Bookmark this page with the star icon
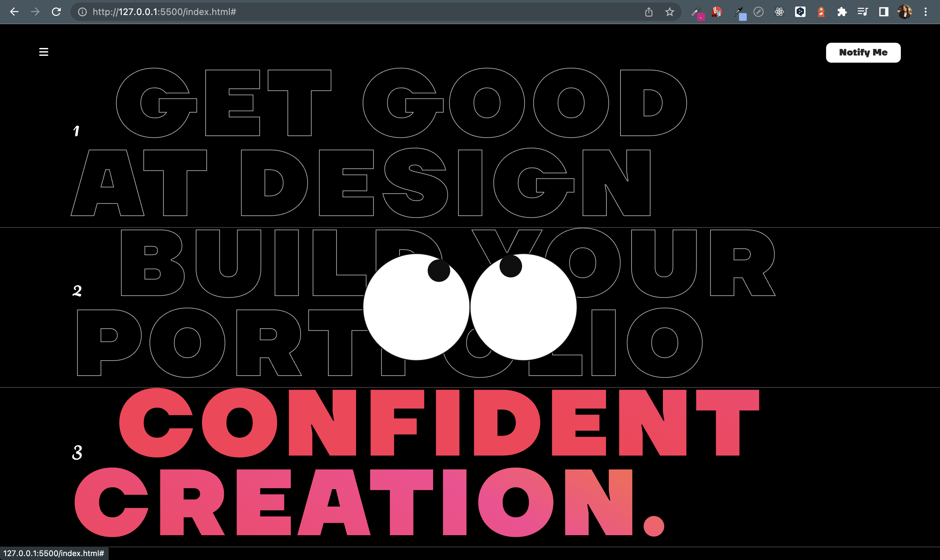The width and height of the screenshot is (940, 560). (x=669, y=12)
